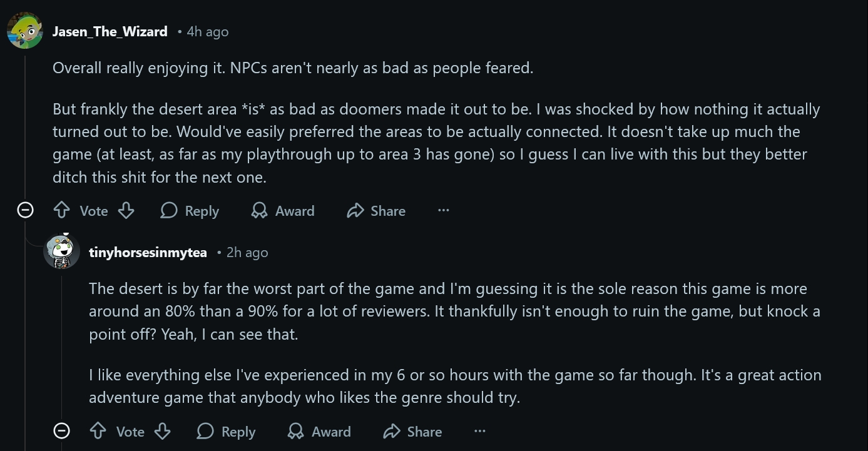This screenshot has width=868, height=451.
Task: Reply to Jasen_The_Wizard's comment
Action: pos(190,211)
